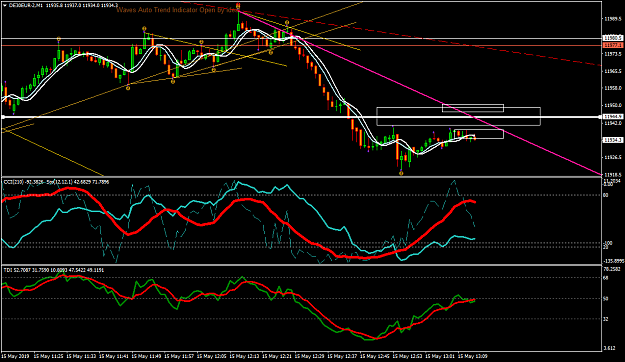
Task: Click the Waves Auto Trend Indicator label
Action: (177, 10)
